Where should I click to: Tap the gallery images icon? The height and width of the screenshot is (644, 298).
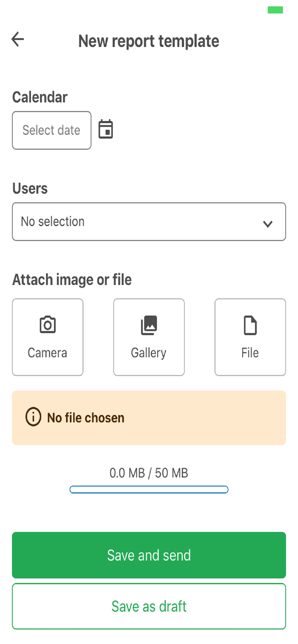point(149,325)
